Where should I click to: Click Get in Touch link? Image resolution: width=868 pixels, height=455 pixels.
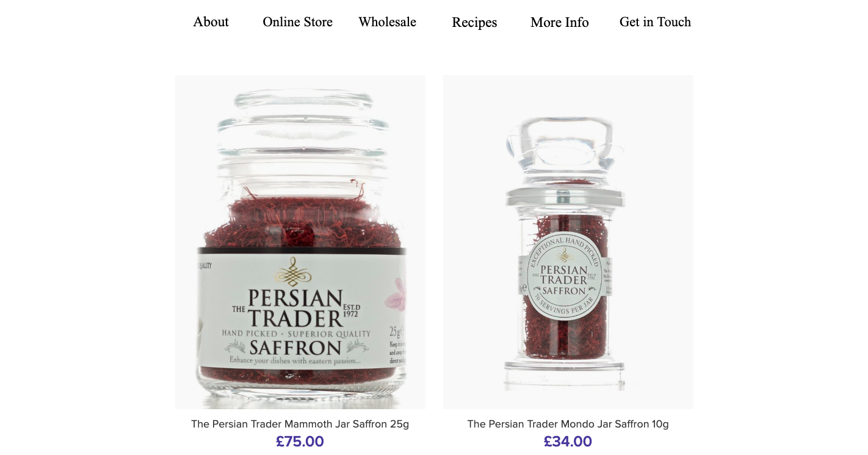(655, 22)
